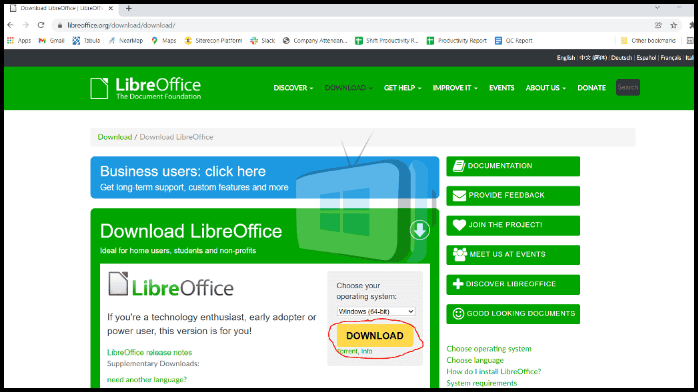698x392 pixels.
Task: Open the Stereocn Platform bookmark
Action: point(213,40)
